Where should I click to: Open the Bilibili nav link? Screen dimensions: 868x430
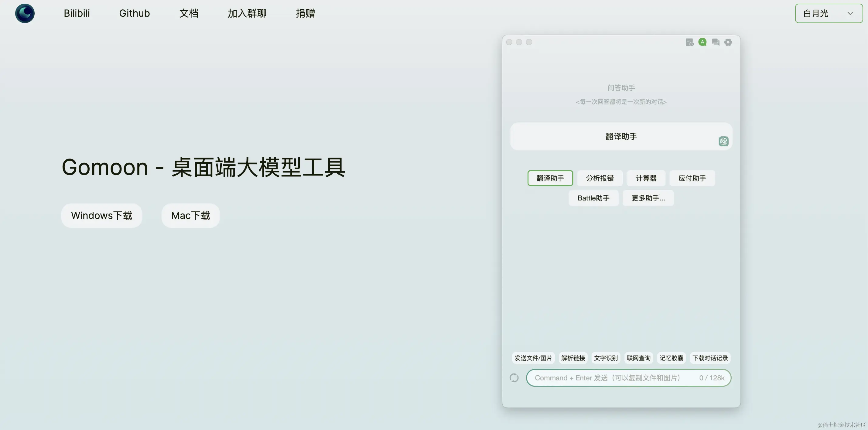click(x=77, y=13)
